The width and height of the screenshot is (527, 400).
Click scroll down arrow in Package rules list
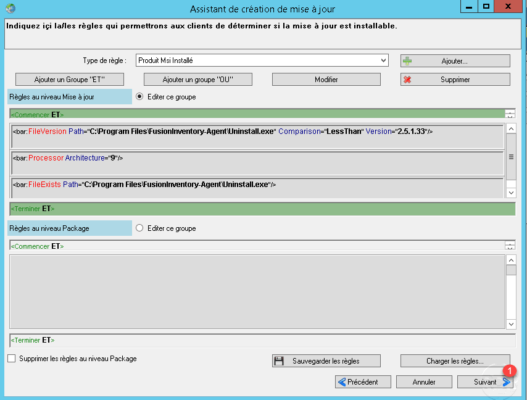(511, 324)
